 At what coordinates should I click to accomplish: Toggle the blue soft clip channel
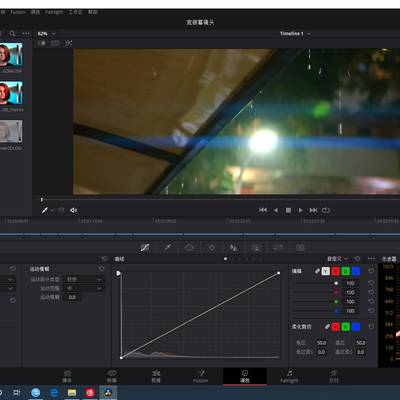tap(356, 327)
